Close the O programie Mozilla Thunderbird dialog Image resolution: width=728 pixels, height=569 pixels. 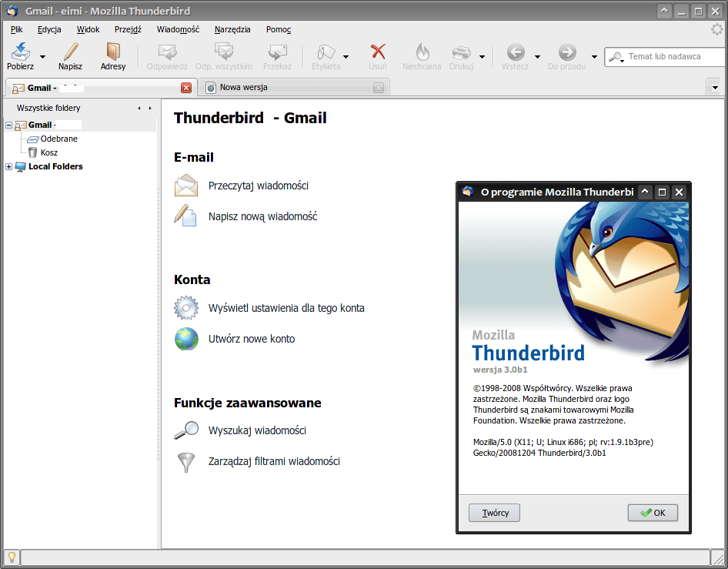pos(679,192)
